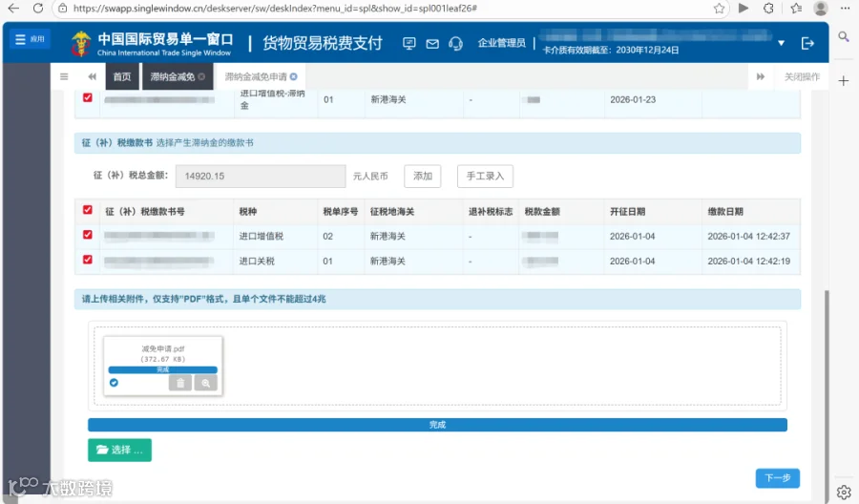Click the 选择 ... file chooser button
The image size is (859, 504).
coord(119,450)
